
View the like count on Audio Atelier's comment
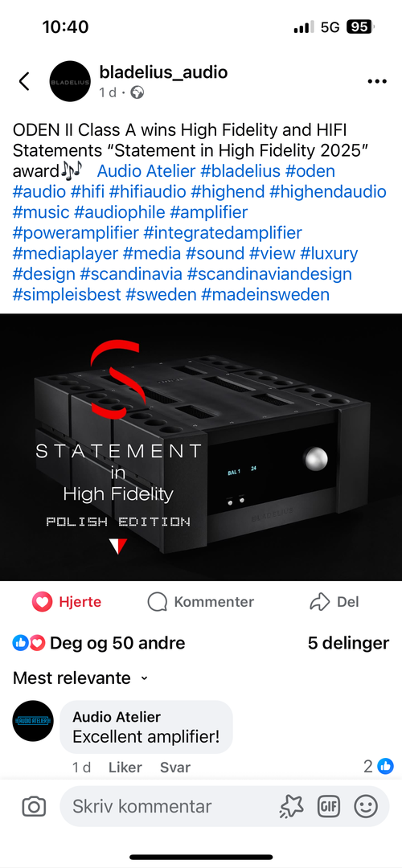point(379,766)
